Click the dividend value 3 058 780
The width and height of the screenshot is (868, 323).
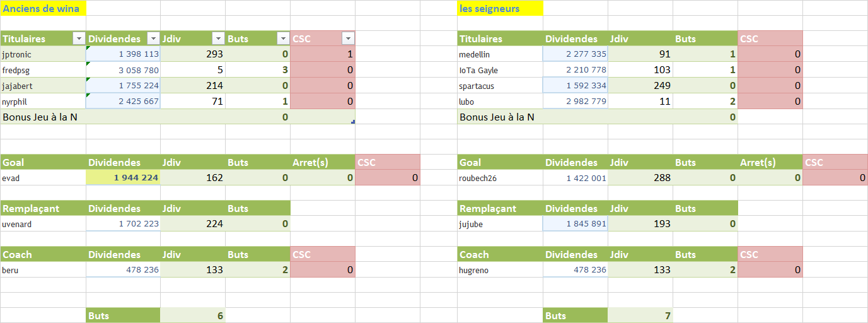pyautogui.click(x=124, y=70)
